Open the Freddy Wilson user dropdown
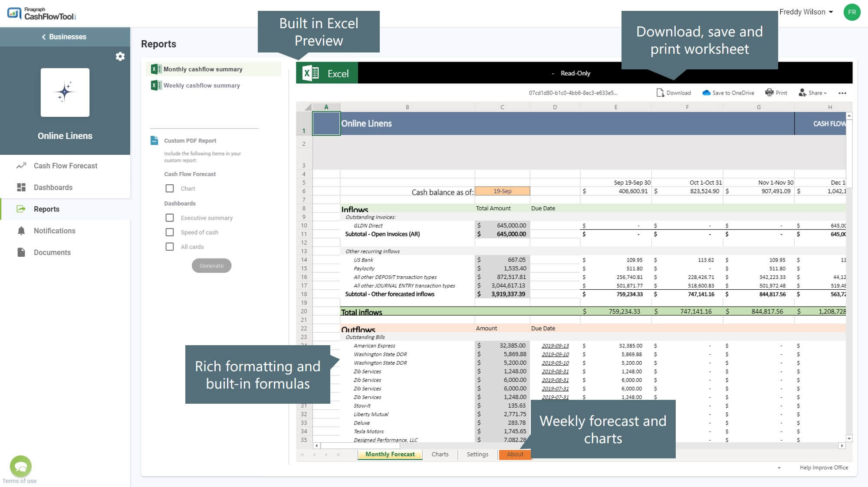Viewport: 868px width, 487px height. pos(806,12)
